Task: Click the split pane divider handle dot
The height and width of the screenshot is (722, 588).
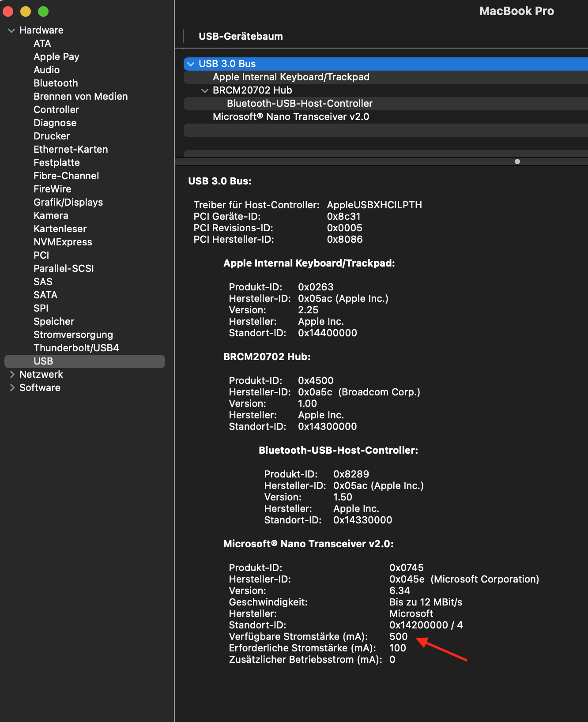Action: [x=517, y=162]
